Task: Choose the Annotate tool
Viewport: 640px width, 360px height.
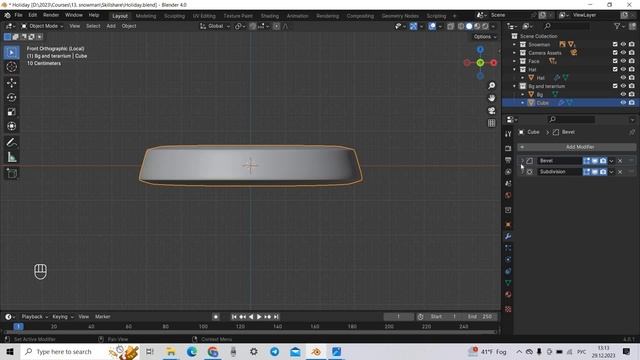Action: click(x=11, y=142)
